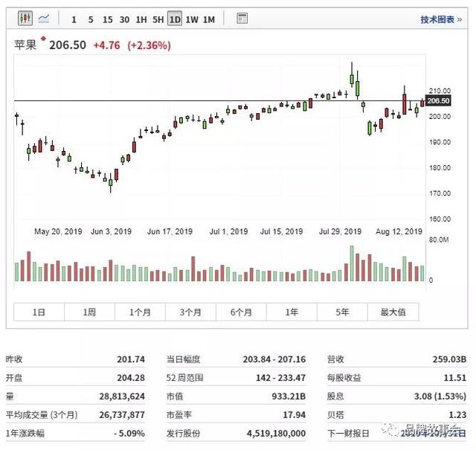Click the 1年涨跌幅 value - 5.09%
The height and width of the screenshot is (450, 476).
click(129, 434)
